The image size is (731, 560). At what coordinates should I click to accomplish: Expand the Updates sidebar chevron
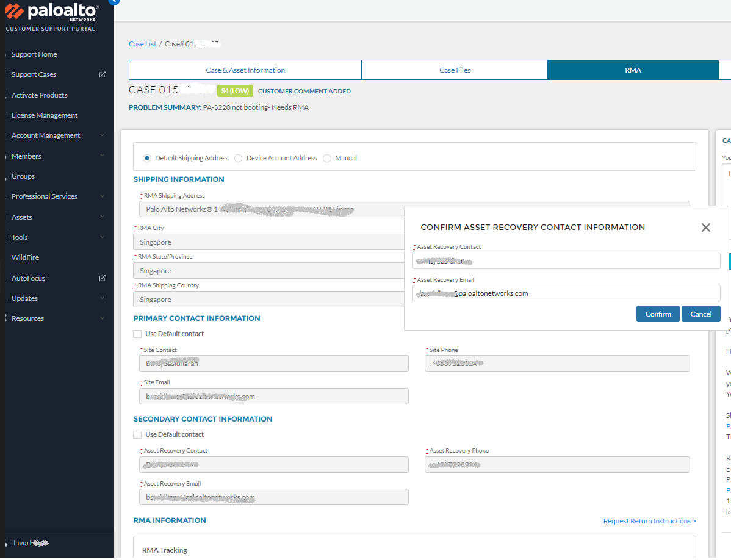(102, 298)
